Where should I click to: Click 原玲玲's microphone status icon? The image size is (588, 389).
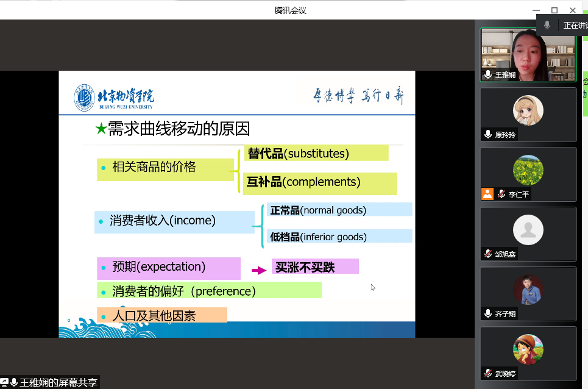point(488,134)
